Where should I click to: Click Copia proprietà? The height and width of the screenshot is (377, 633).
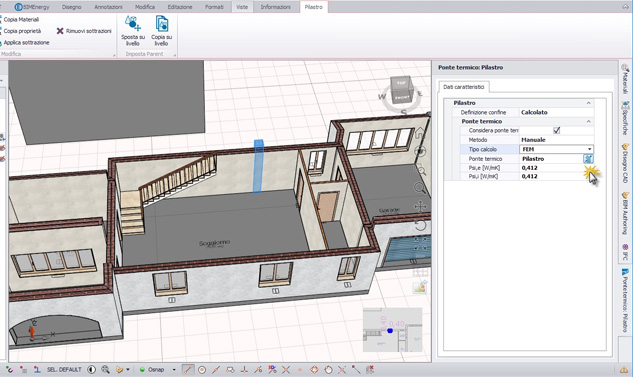point(22,31)
